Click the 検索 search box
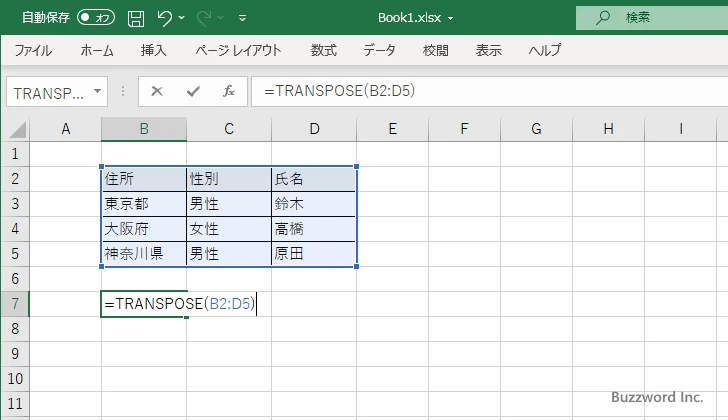This screenshot has width=728, height=420. click(652, 18)
